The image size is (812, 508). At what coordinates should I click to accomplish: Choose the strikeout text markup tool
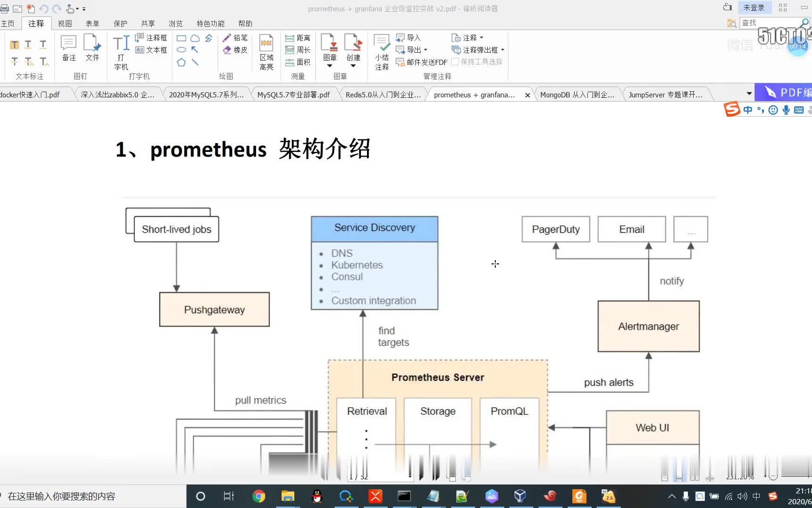[15, 61]
